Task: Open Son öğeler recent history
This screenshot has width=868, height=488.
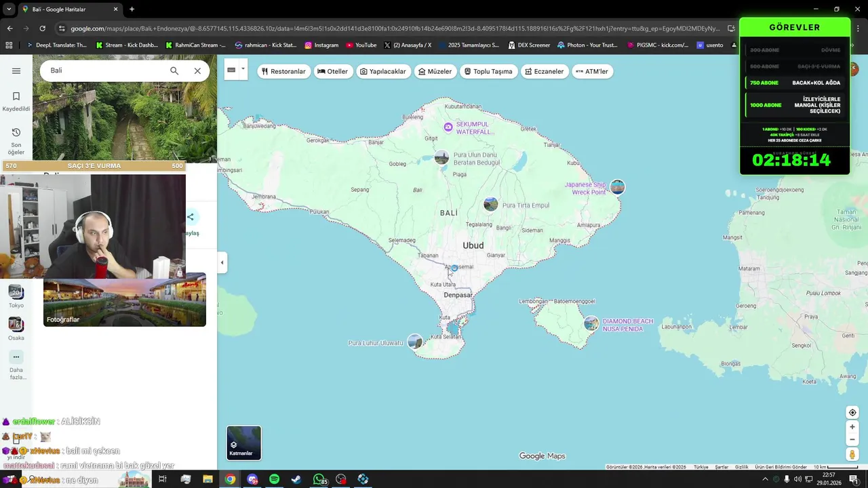Action: click(x=16, y=141)
